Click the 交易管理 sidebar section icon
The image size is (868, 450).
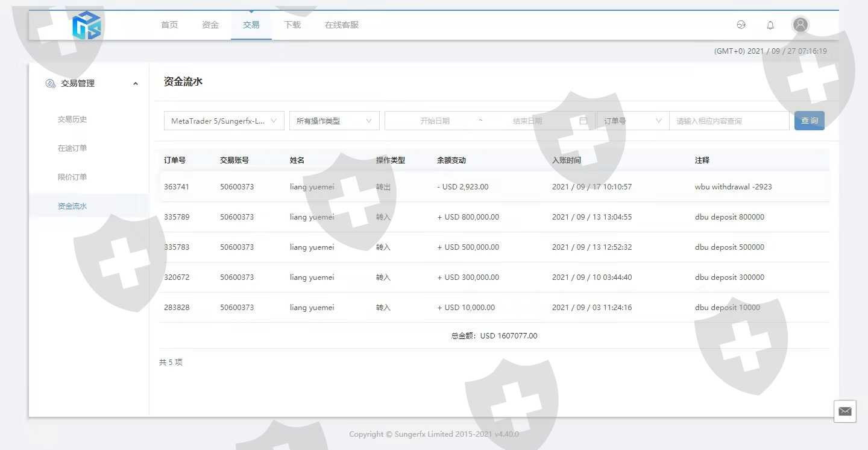51,83
